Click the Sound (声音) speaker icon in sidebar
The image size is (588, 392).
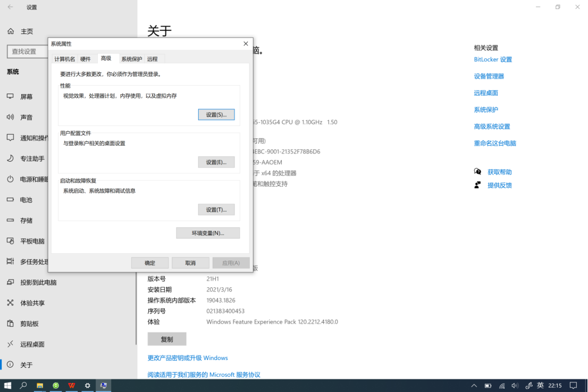coord(11,117)
